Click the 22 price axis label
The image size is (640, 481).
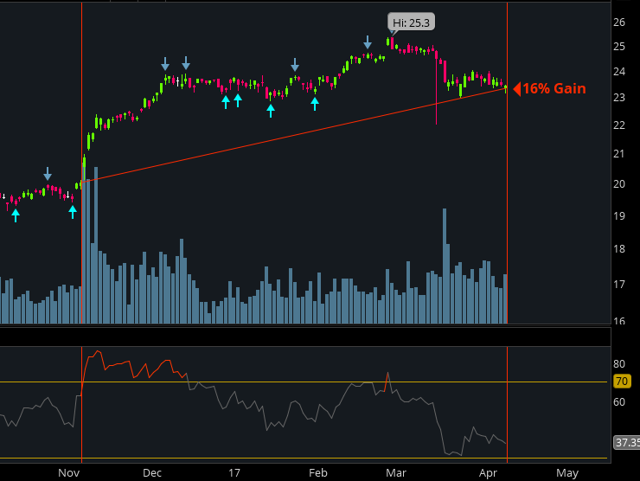tap(619, 125)
